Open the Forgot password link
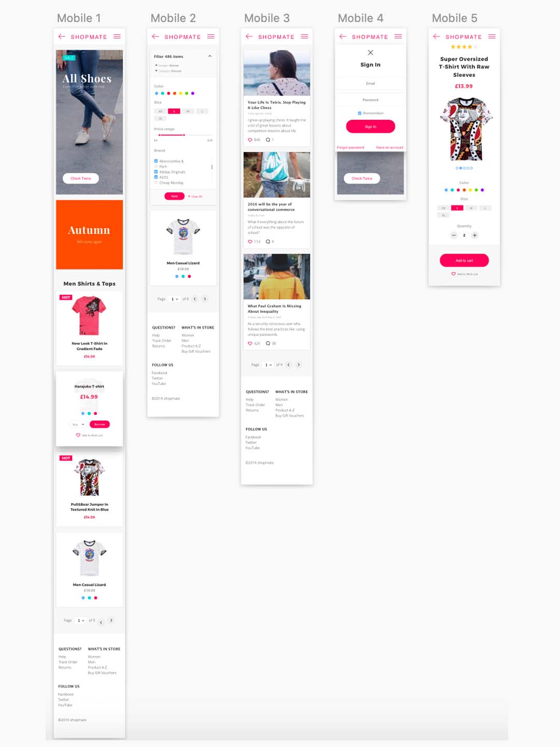Screen dimensions: 560x747 [351, 147]
